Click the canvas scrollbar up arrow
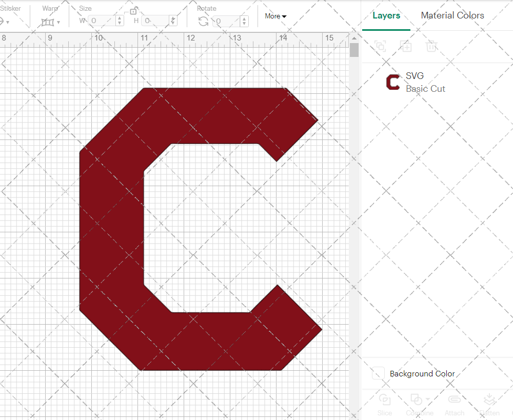The height and width of the screenshot is (420, 513). point(354,38)
